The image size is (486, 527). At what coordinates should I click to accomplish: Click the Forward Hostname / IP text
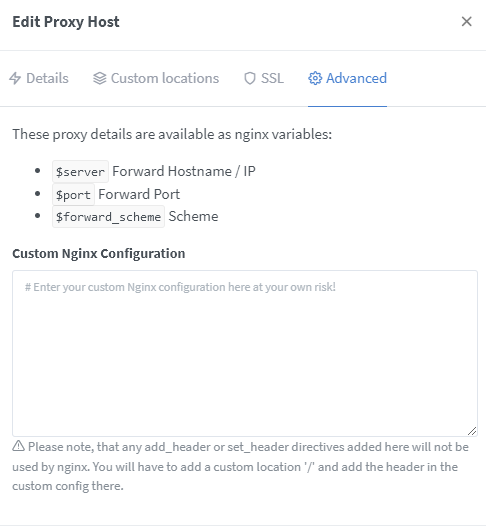(184, 171)
